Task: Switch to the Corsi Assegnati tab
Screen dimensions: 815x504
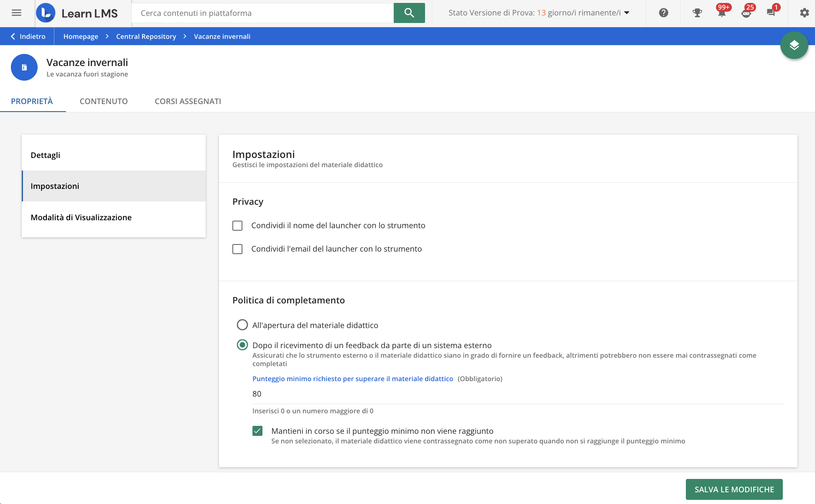Action: click(188, 101)
